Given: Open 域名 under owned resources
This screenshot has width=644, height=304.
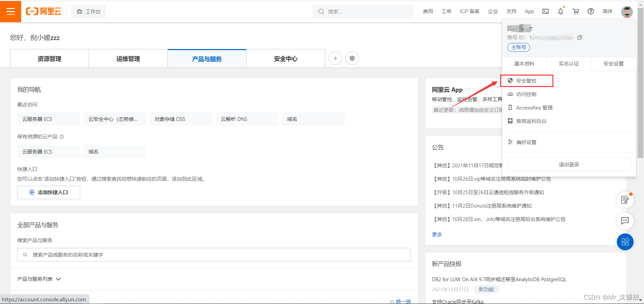Looking at the screenshot, I should click(115, 151).
